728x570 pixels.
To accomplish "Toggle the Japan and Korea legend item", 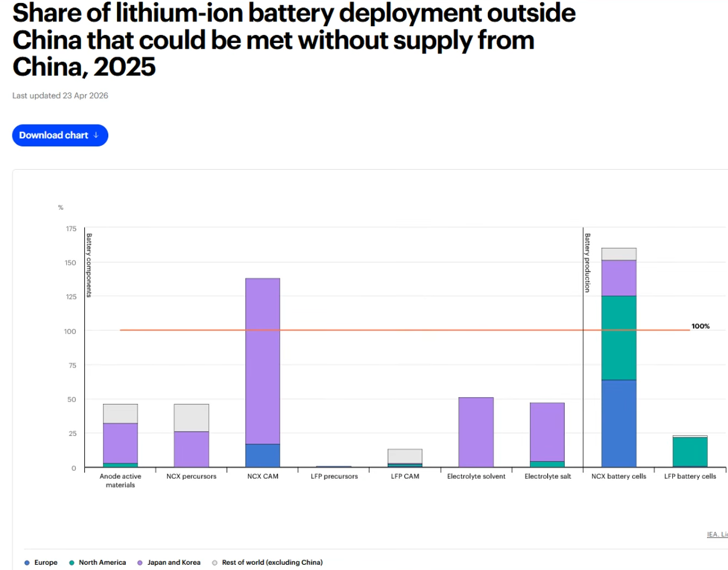I will [x=169, y=562].
